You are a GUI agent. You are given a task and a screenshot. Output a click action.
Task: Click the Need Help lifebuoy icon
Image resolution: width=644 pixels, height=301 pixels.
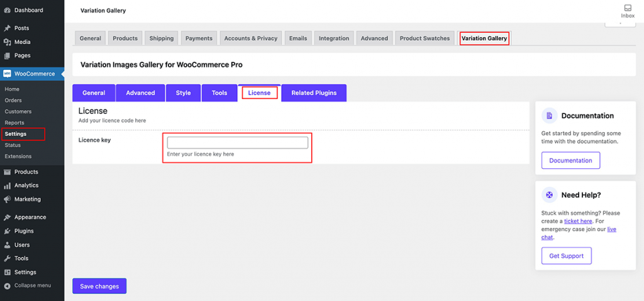(549, 195)
